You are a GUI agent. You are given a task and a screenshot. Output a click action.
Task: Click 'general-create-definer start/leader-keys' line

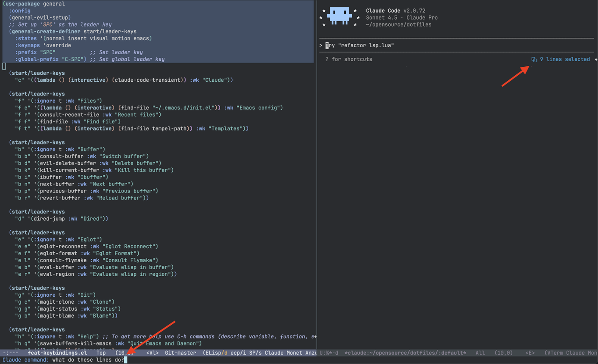coord(73,32)
